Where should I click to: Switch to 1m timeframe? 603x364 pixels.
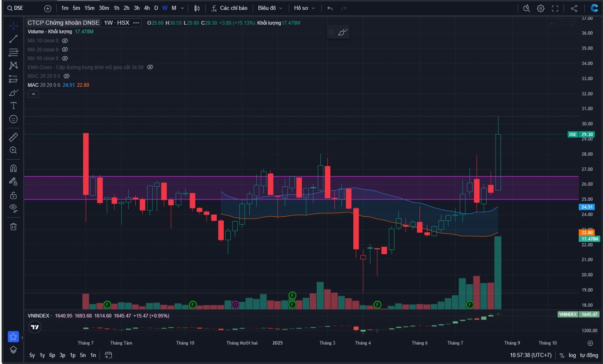(x=65, y=8)
